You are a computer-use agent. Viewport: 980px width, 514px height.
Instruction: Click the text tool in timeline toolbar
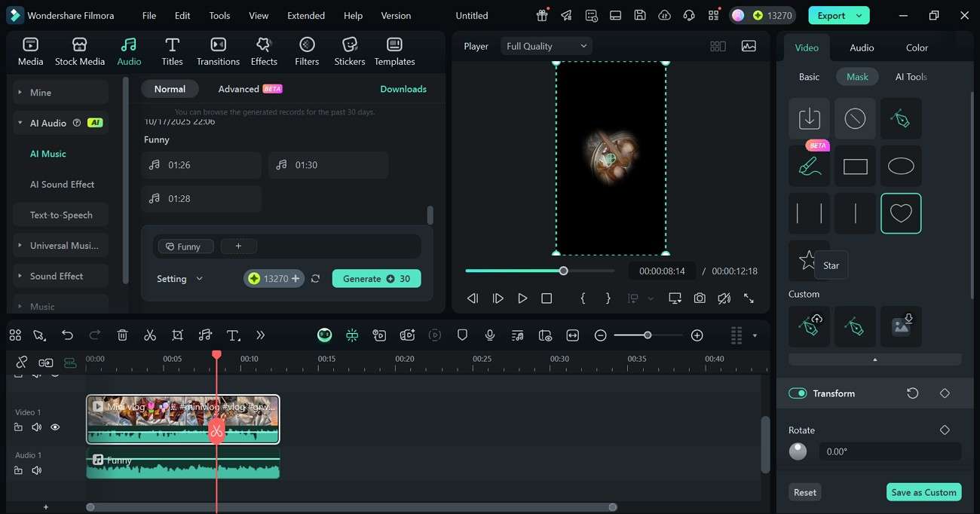(233, 335)
